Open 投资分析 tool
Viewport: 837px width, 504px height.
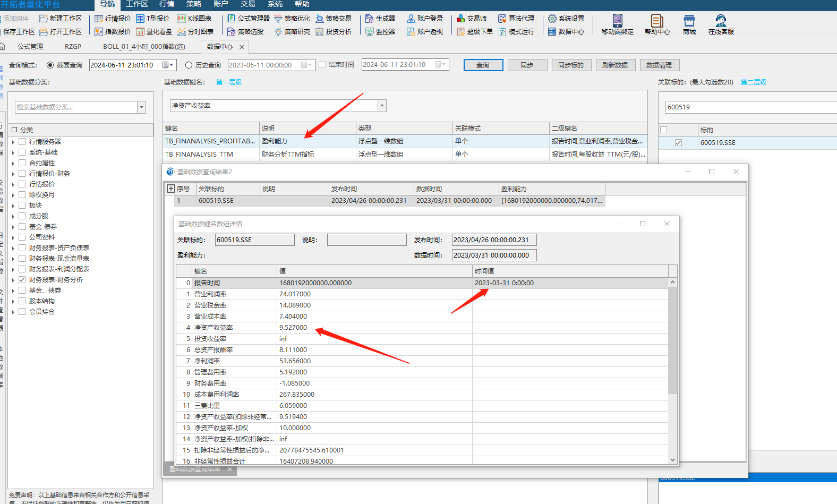point(334,32)
